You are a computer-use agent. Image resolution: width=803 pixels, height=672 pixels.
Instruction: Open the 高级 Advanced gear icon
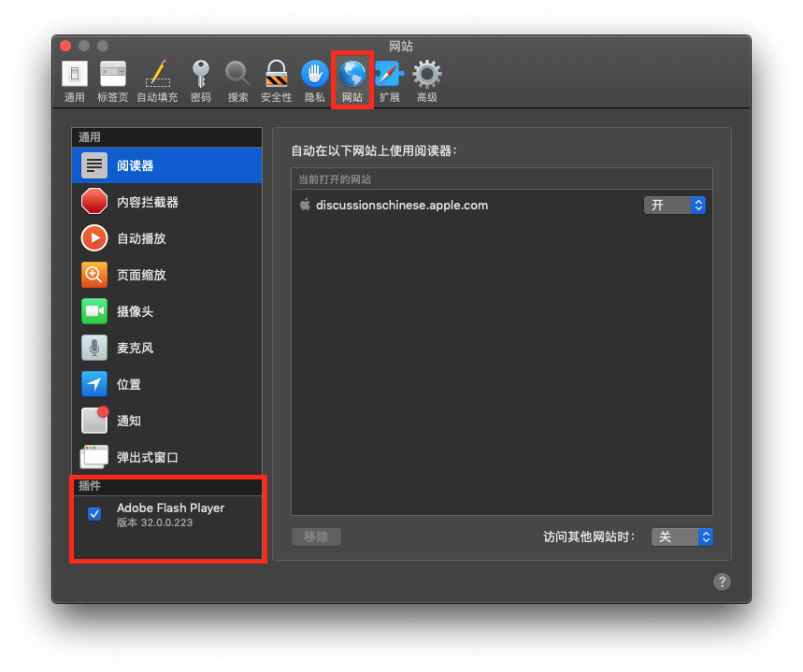point(427,80)
